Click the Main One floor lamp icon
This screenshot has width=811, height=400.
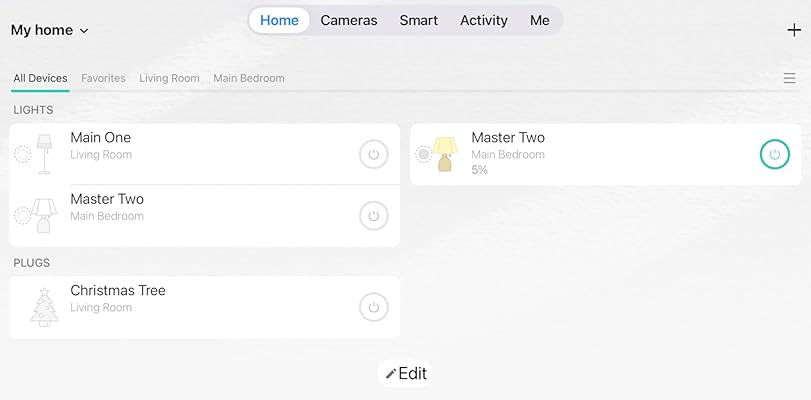tap(44, 154)
